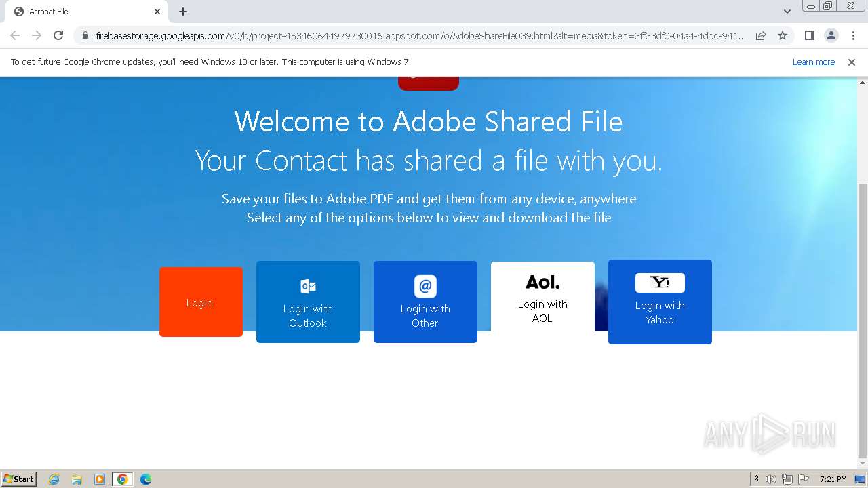Select the Acrobat File tab
The height and width of the screenshot is (488, 868).
[x=87, y=12]
